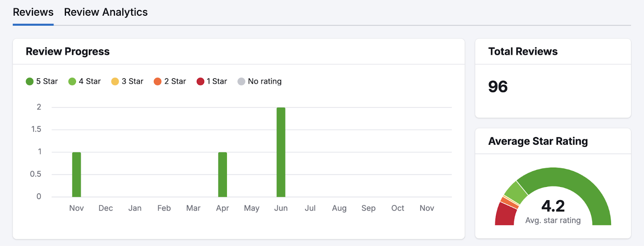Click the Review Progress card heading

click(x=68, y=51)
